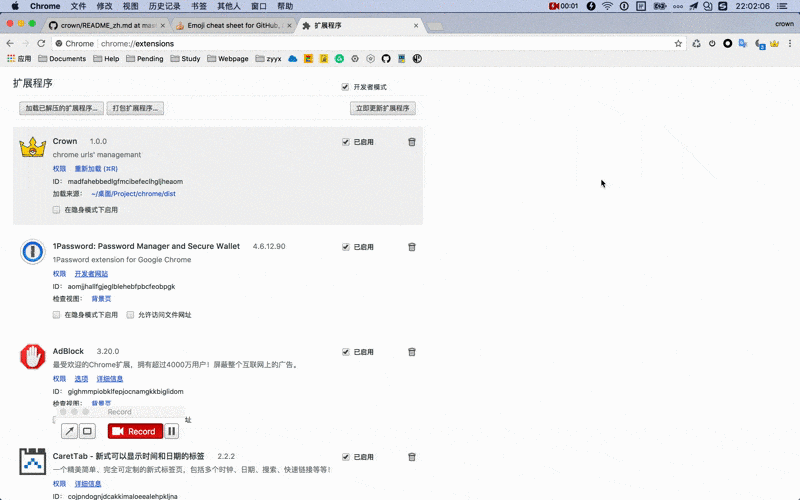Open the 历史记录 history menu
The height and width of the screenshot is (500, 800).
(x=164, y=6)
